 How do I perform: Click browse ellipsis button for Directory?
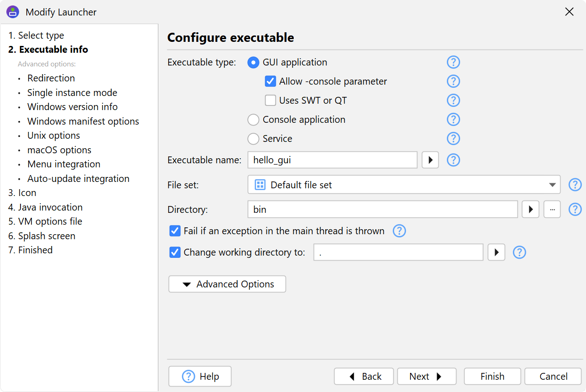[x=552, y=210]
